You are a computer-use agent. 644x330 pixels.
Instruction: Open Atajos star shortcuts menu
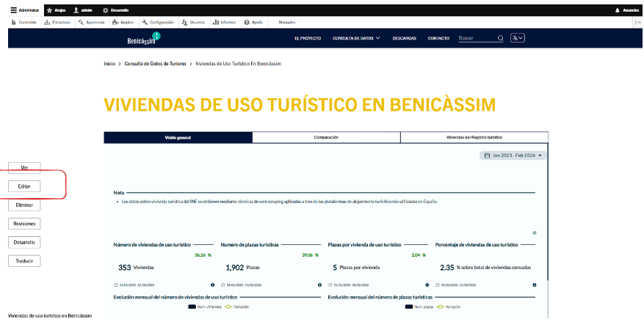[57, 10]
